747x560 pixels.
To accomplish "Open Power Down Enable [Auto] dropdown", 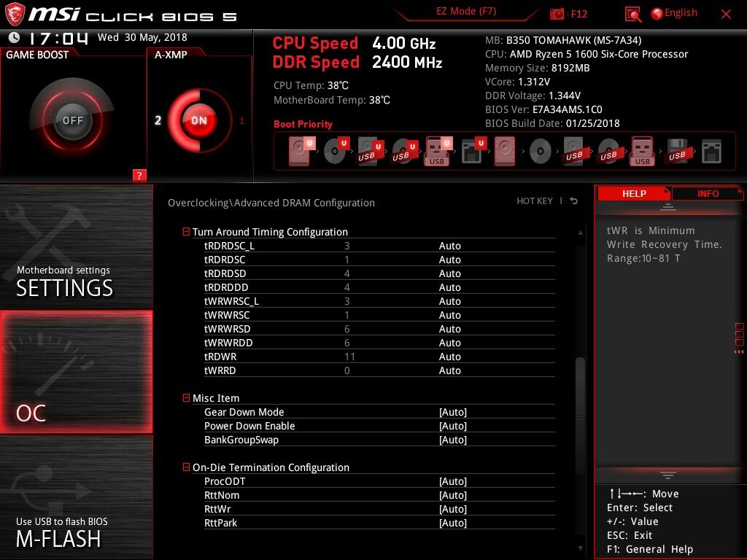I will 452,426.
